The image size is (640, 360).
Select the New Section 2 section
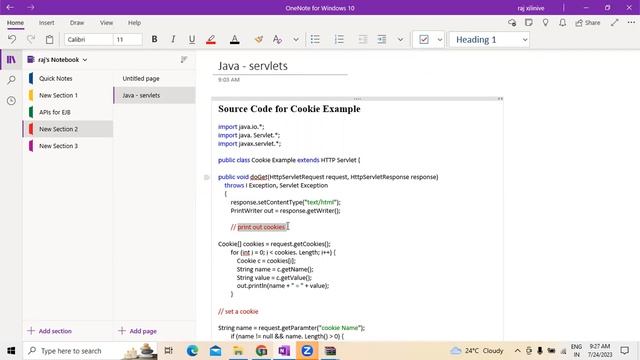click(68, 129)
